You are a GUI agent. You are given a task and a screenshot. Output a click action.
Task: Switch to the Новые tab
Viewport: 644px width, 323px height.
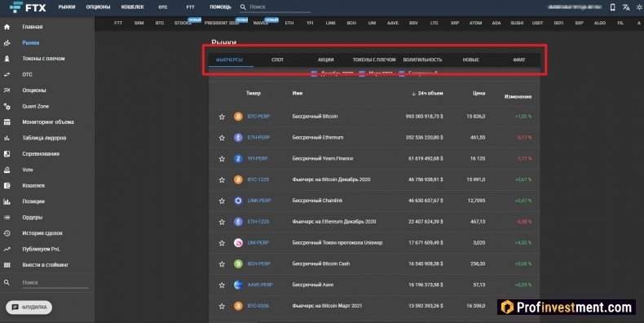pos(470,60)
